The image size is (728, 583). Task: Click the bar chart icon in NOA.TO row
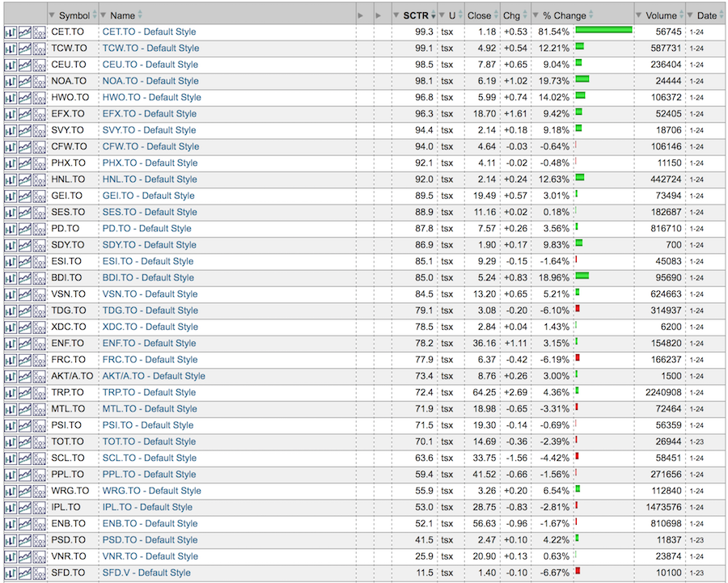pos(11,81)
